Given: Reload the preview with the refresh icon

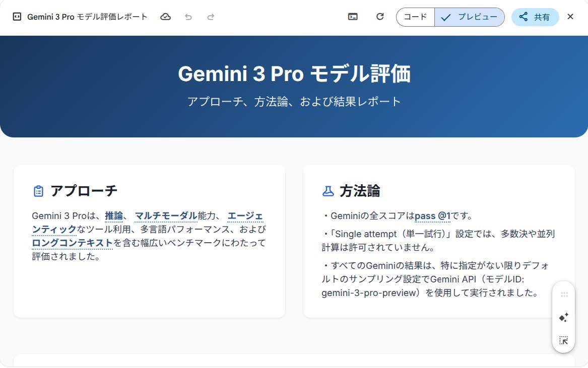Looking at the screenshot, I should click(x=380, y=17).
